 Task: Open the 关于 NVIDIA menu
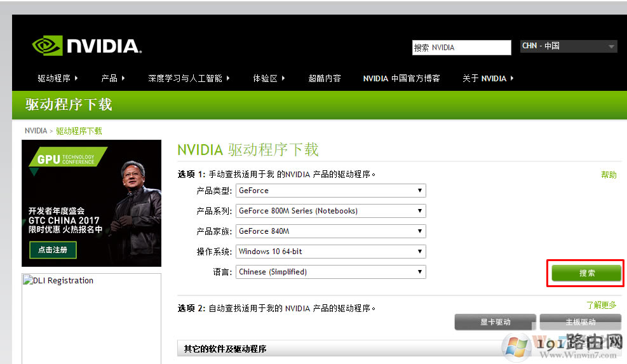point(488,78)
